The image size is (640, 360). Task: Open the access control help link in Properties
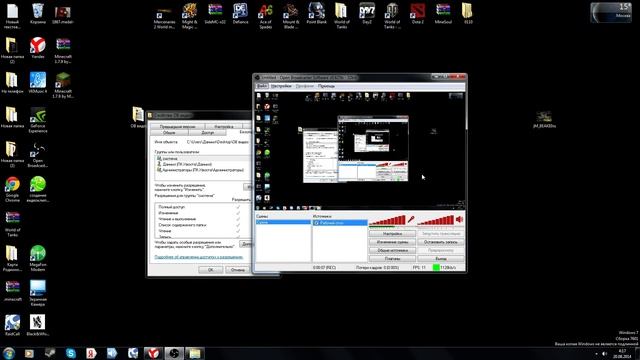198,257
